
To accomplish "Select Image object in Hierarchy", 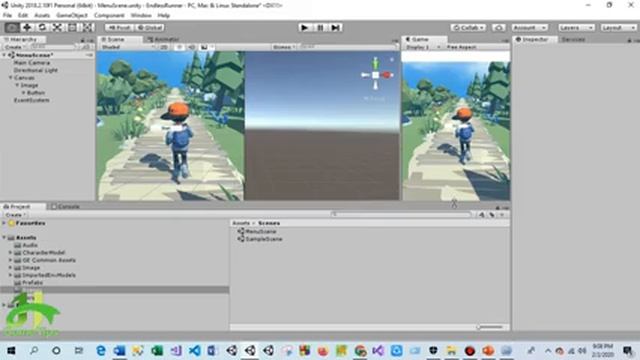I will [29, 85].
